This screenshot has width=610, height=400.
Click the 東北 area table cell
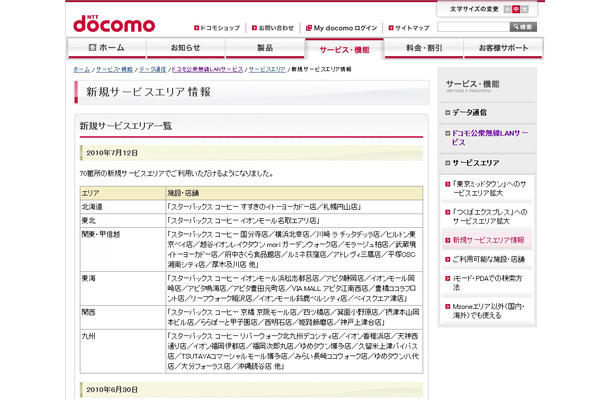[x=123, y=221]
